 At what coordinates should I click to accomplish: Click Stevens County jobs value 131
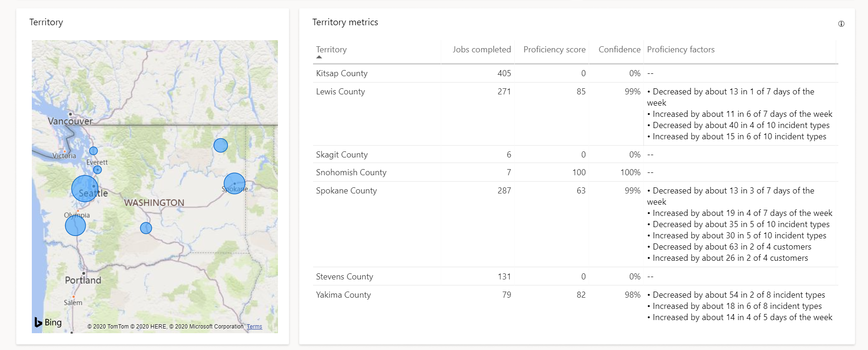tap(504, 277)
